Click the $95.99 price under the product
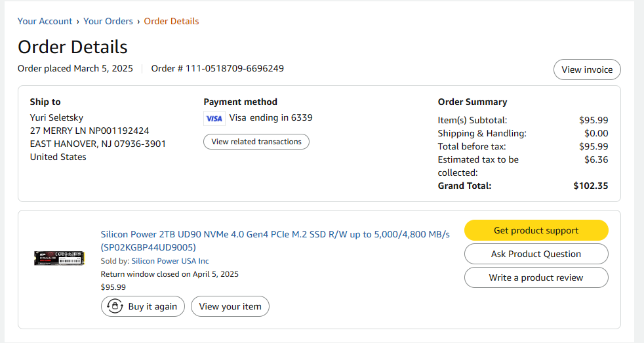This screenshot has width=644, height=343. pyautogui.click(x=113, y=287)
